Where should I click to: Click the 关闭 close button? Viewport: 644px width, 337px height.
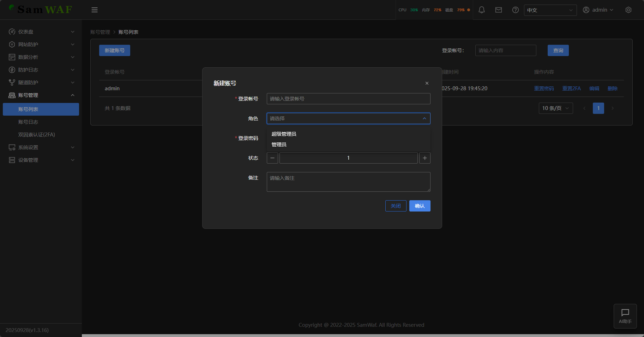[396, 206]
